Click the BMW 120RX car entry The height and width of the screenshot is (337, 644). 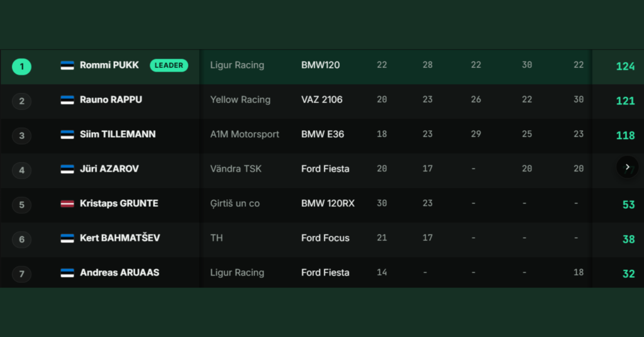coord(328,204)
